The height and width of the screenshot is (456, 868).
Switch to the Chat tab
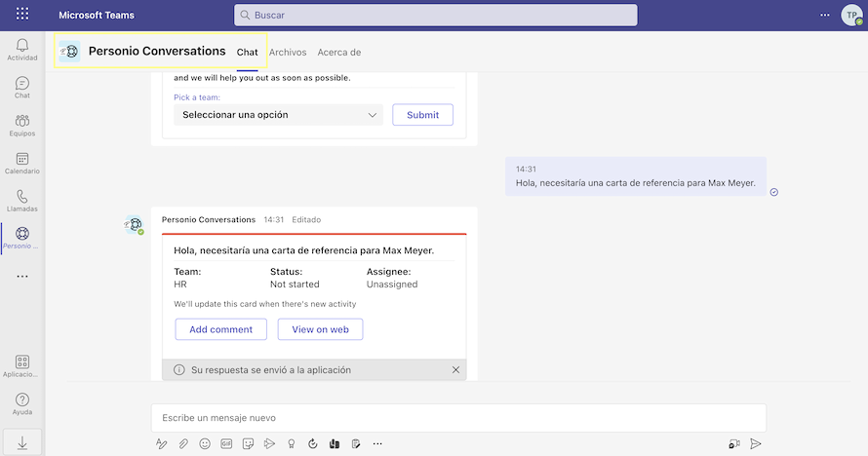(248, 52)
